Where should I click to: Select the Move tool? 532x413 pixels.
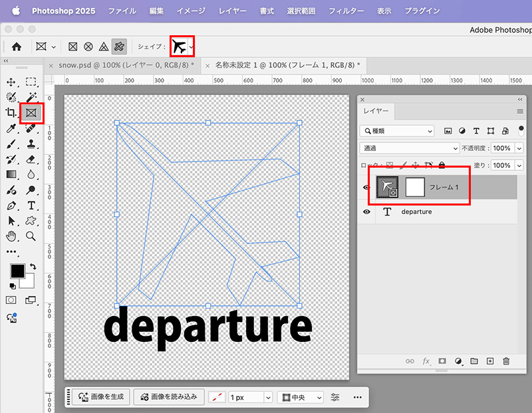(11, 82)
